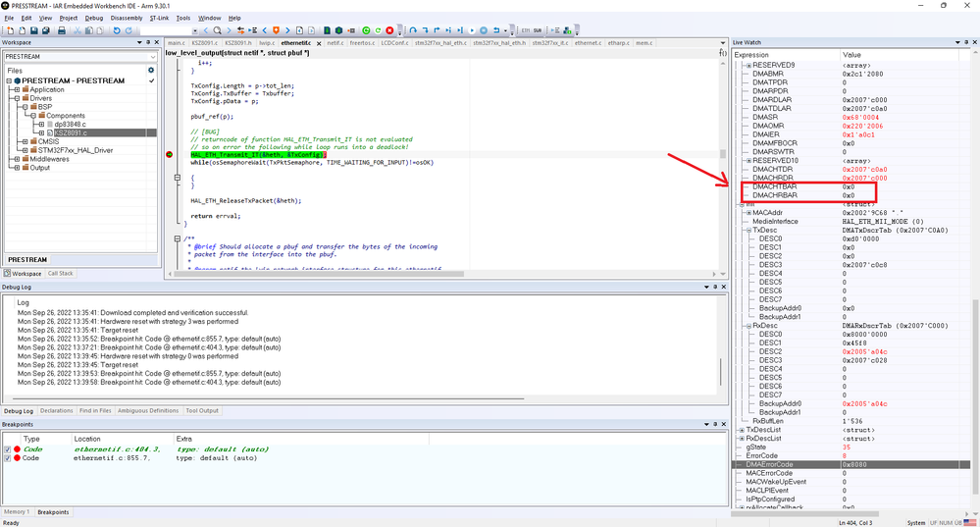Click the Print toolbar icon

pos(62,30)
